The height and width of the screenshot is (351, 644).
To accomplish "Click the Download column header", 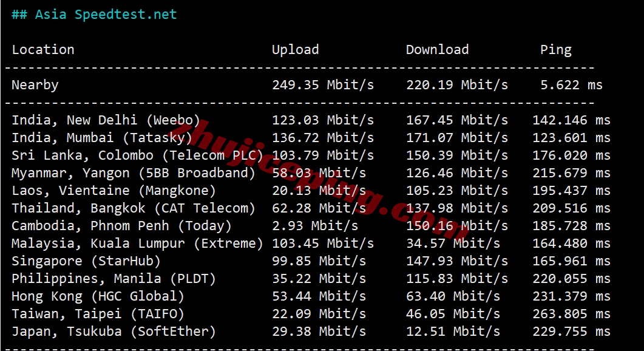I will point(437,50).
